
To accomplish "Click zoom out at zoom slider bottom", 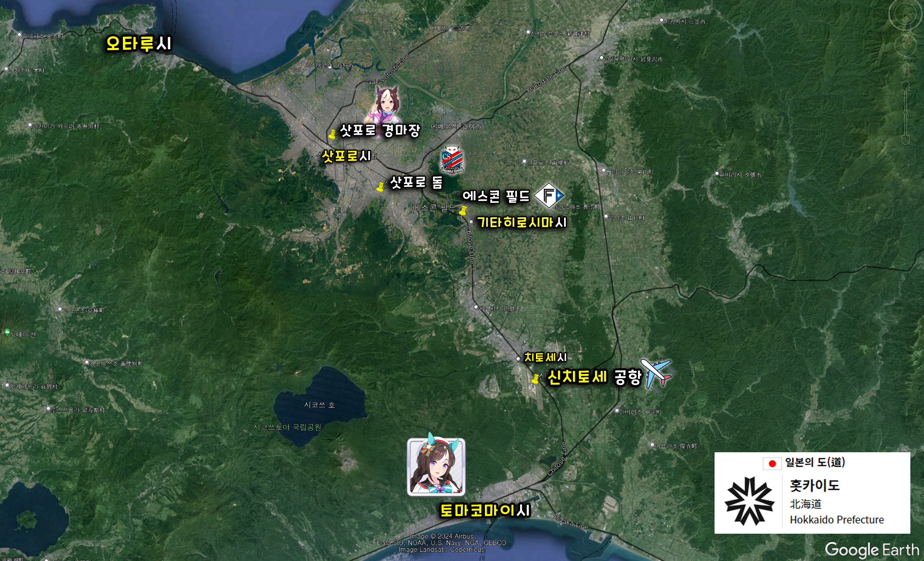I will 905,140.
